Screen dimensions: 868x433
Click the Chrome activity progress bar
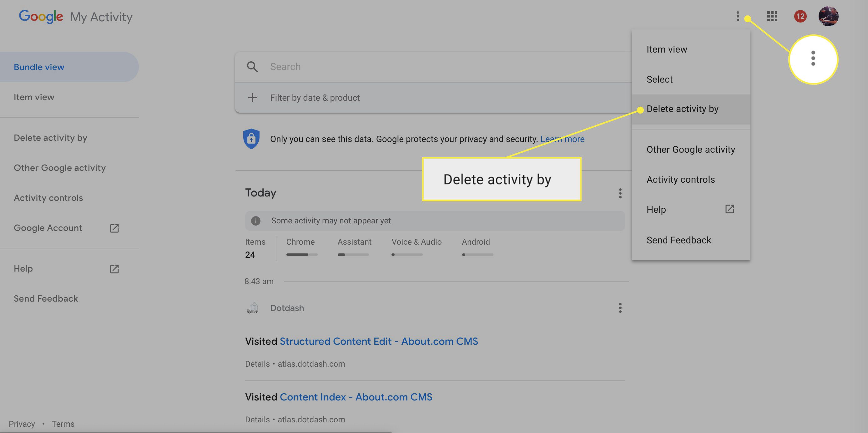tap(302, 255)
